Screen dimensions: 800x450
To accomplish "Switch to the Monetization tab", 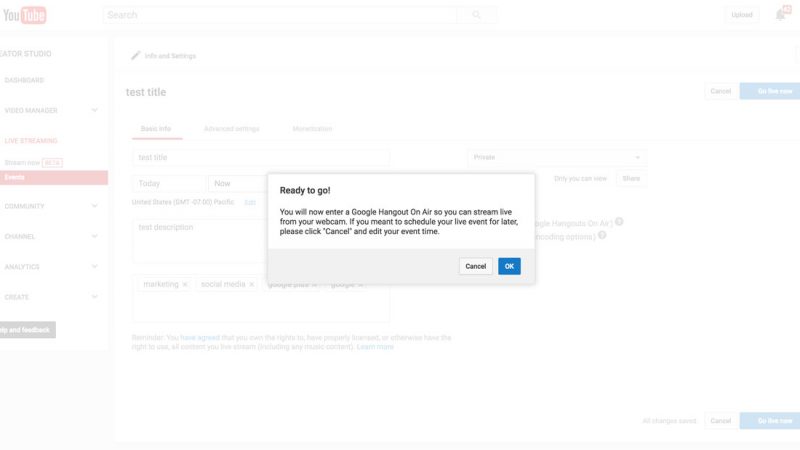I will 312,129.
